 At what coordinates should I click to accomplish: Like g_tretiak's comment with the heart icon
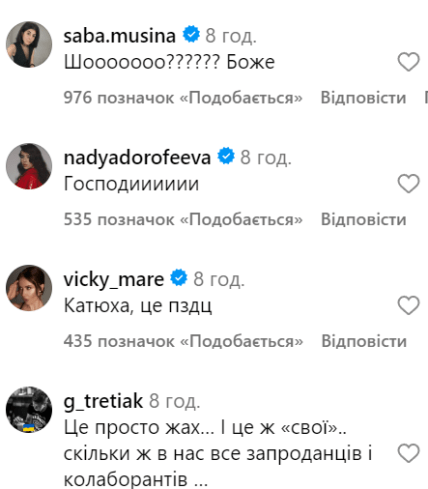tap(408, 453)
